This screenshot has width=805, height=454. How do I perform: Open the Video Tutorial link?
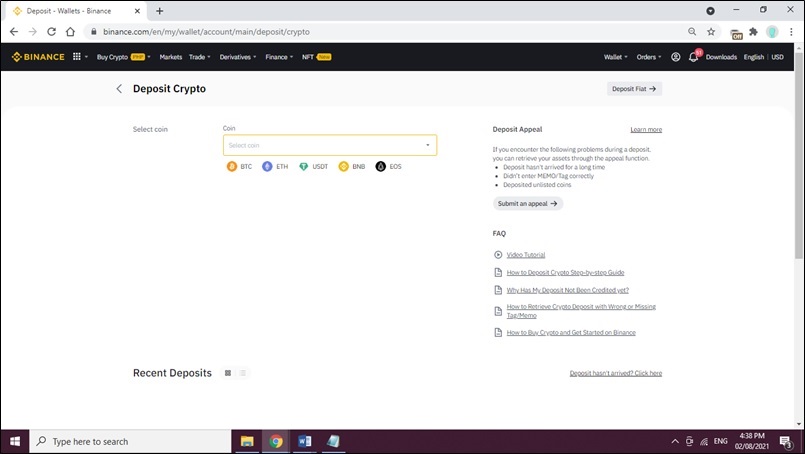click(526, 255)
